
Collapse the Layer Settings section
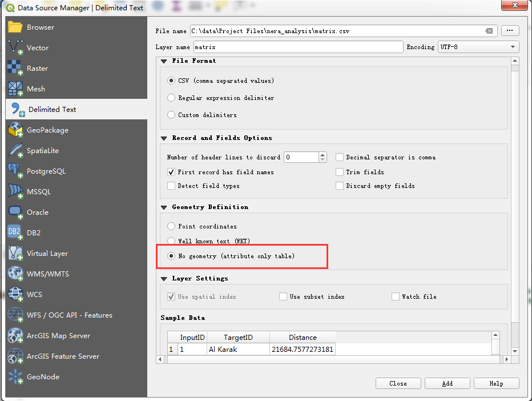coord(164,279)
